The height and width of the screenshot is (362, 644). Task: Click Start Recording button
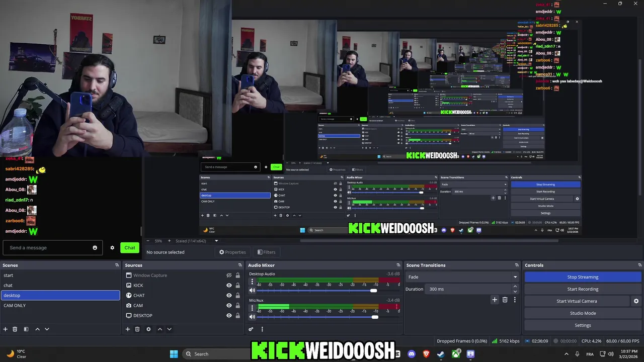pos(583,289)
